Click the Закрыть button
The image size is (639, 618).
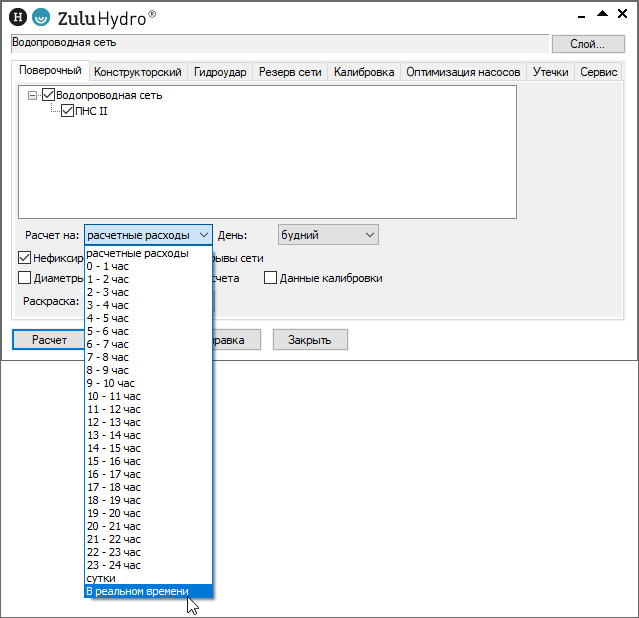(310, 340)
